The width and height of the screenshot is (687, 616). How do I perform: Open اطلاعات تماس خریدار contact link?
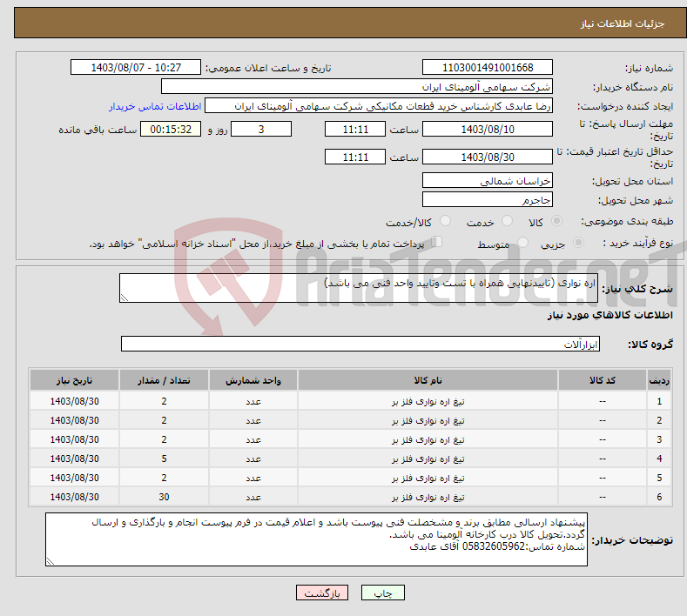[x=155, y=106]
